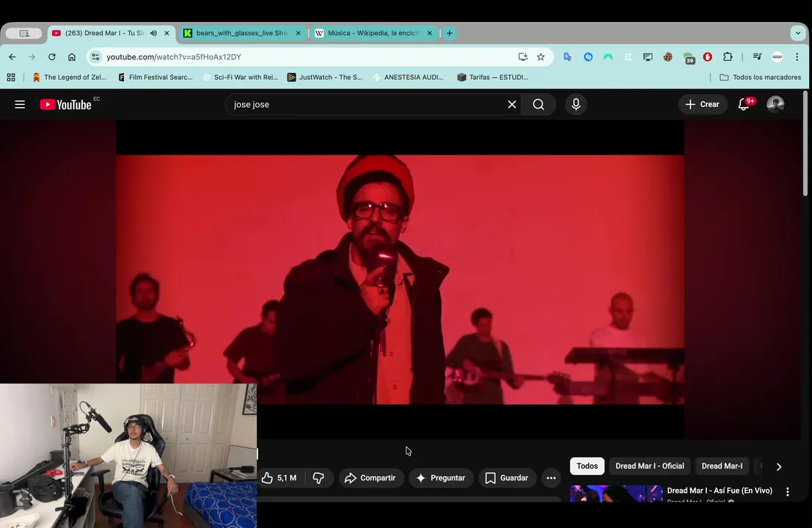Open the Compartir share dialog
812x528 pixels.
[370, 478]
